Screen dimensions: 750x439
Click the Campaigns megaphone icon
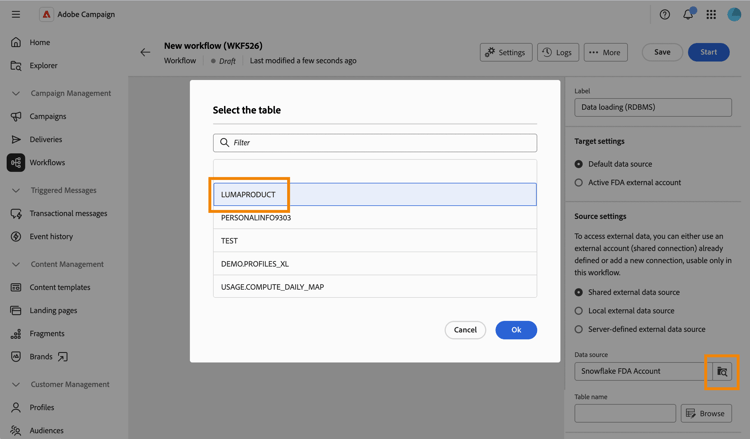click(x=16, y=116)
